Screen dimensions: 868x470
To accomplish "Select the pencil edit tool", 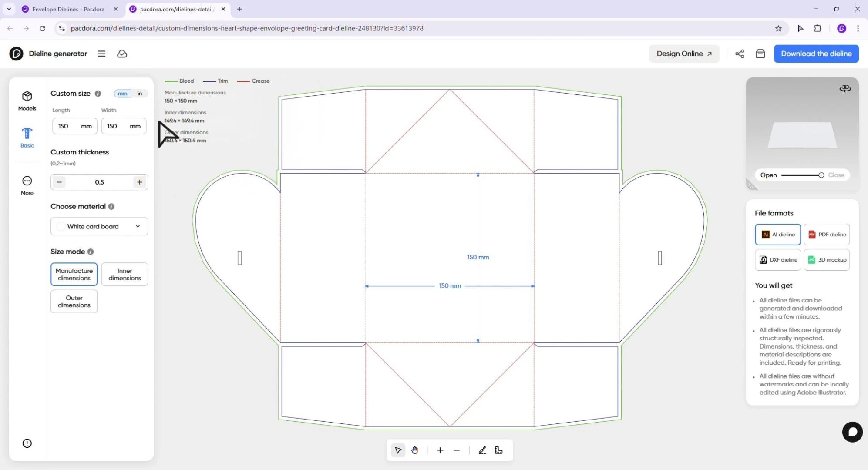I will tap(482, 450).
